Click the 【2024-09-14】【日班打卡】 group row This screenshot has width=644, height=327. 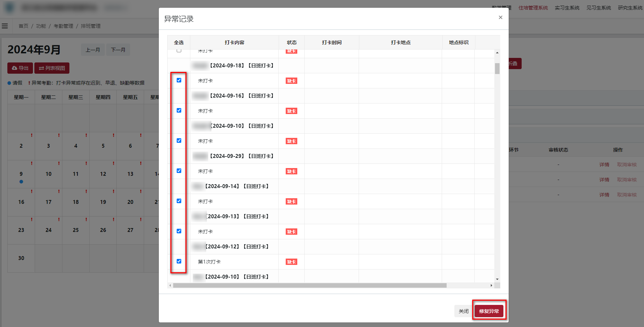[331, 186]
